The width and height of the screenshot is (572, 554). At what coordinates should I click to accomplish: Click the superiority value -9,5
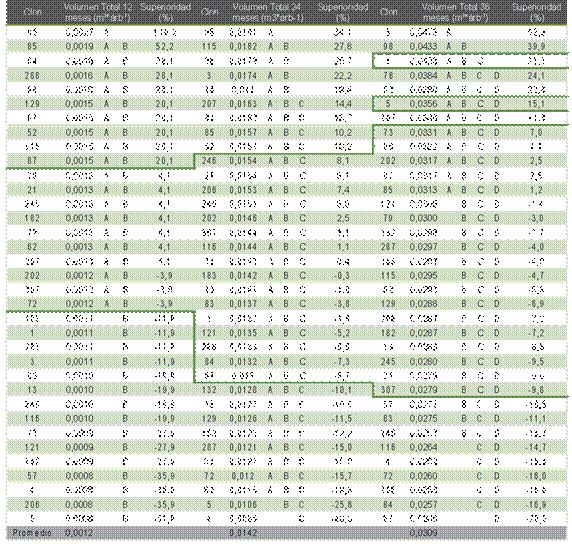536,362
